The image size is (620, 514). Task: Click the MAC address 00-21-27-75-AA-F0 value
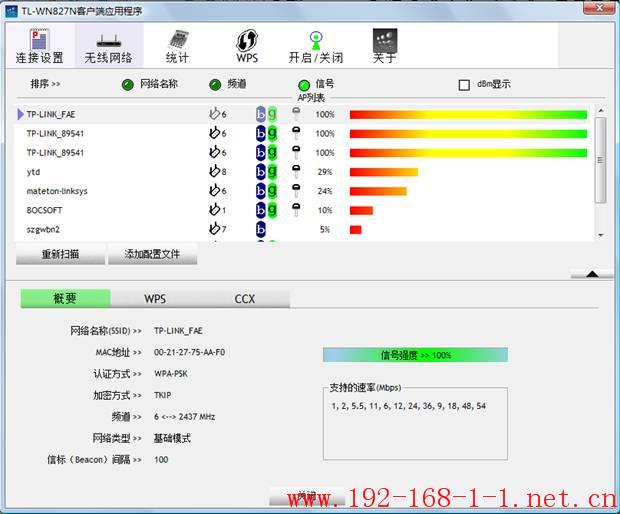(x=189, y=352)
